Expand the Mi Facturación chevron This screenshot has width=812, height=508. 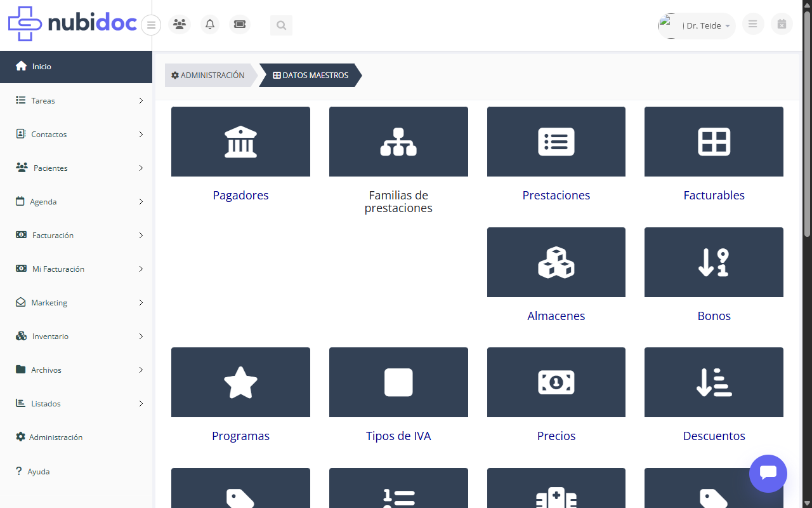141,269
